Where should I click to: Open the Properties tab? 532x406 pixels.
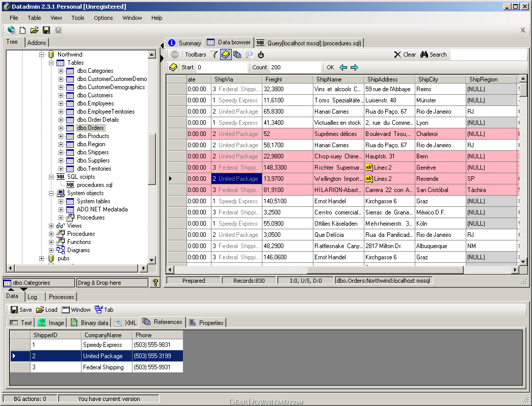(206, 323)
